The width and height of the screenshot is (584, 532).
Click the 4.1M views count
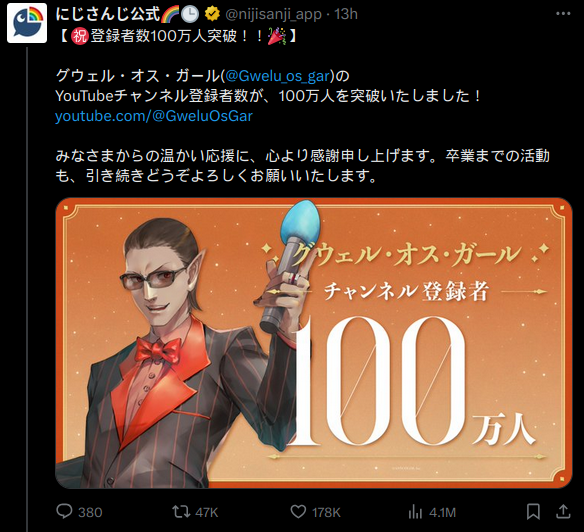click(x=442, y=513)
